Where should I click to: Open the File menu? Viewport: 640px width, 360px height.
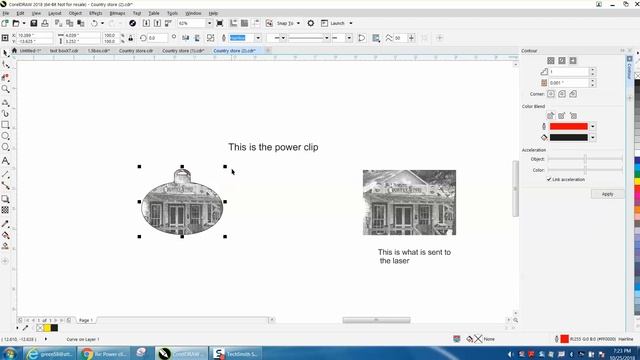coord(6,13)
